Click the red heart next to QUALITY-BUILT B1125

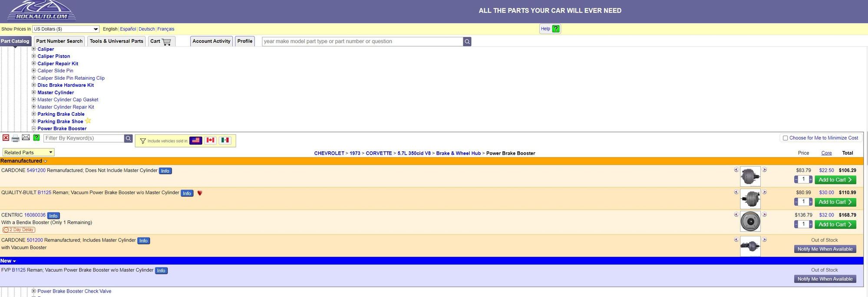[x=200, y=193]
